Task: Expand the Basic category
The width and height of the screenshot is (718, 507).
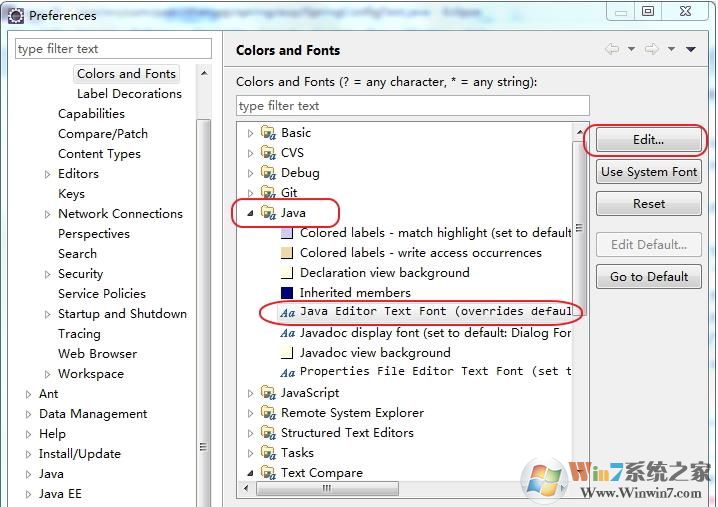Action: click(250, 133)
